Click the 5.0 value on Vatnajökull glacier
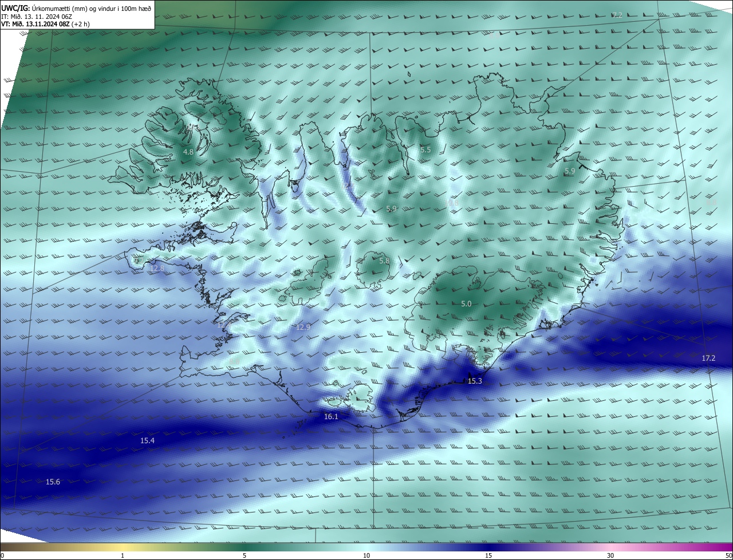Screen dimensions: 733x560 pyautogui.click(x=466, y=304)
